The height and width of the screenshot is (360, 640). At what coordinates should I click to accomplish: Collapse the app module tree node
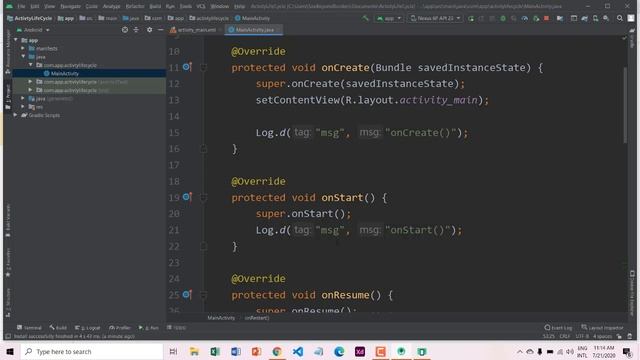(16, 40)
